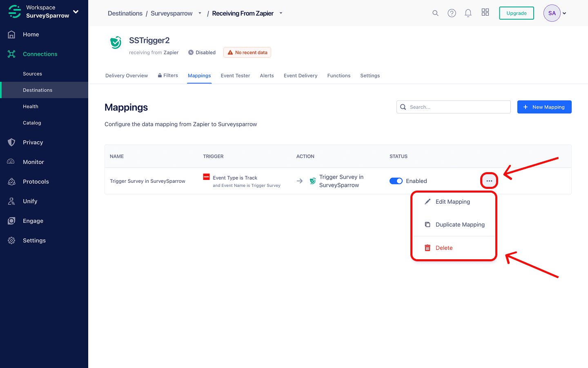Go to Destinations in the breadcrumb
The height and width of the screenshot is (368, 588).
125,13
